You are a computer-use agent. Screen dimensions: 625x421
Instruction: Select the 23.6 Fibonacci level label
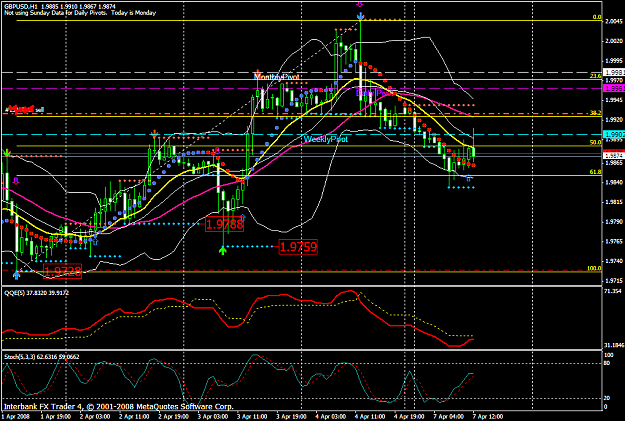tap(596, 76)
